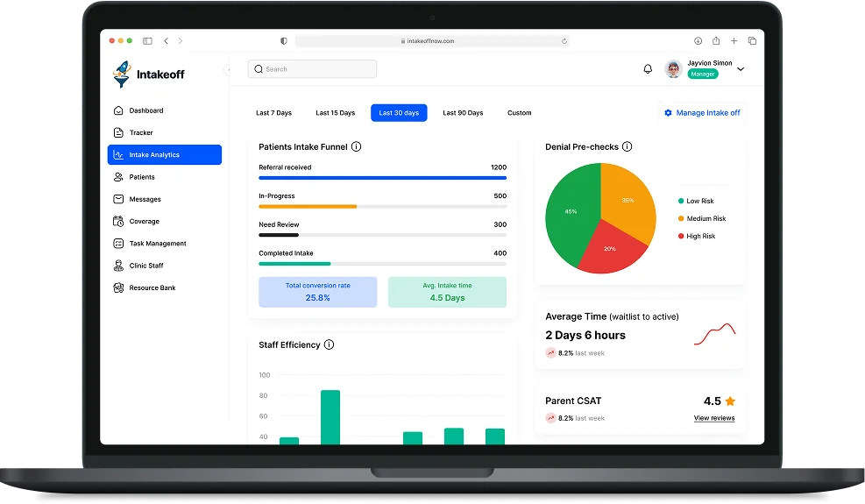Click the Coverage icon
Screen dimensions: 865x504
tap(118, 221)
